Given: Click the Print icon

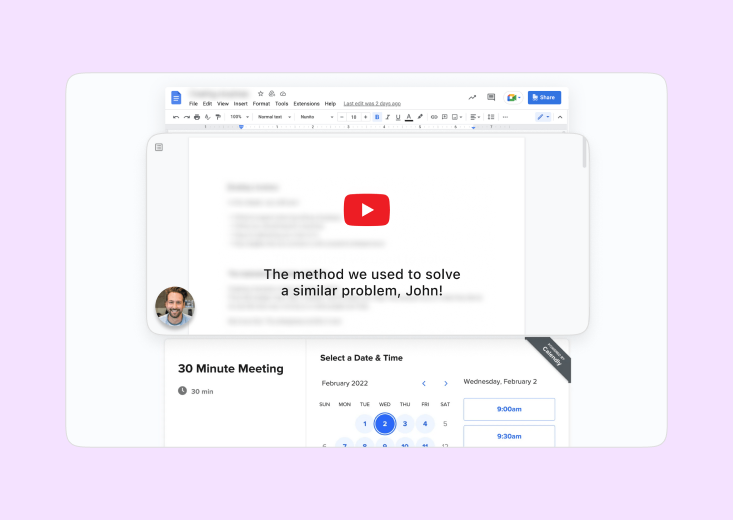Looking at the screenshot, I should [197, 117].
